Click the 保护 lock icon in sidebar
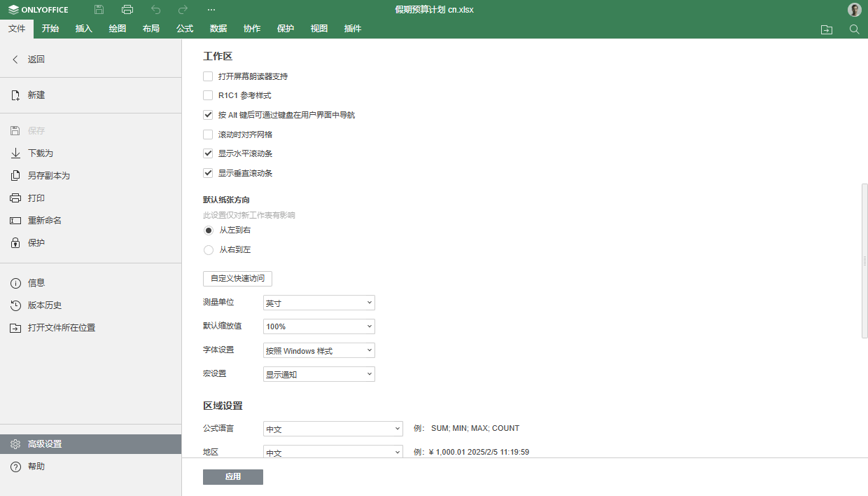 [x=15, y=242]
